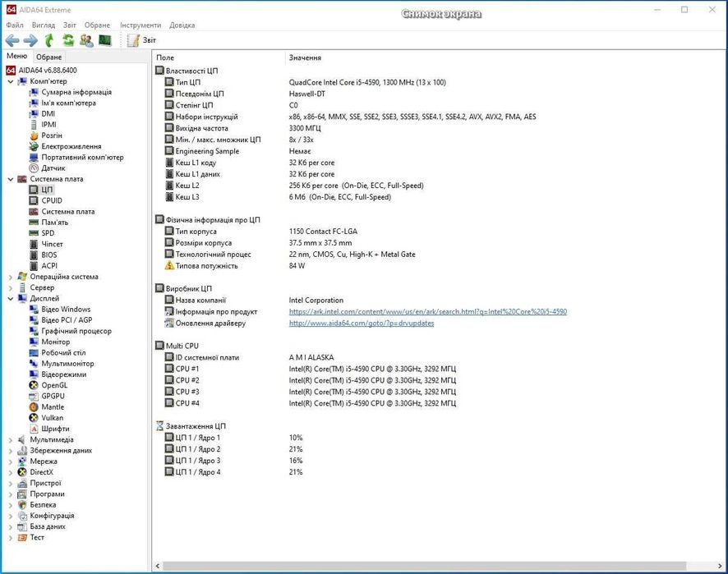Open the Звіт menu in the menu bar
This screenshot has height=574, width=728.
pyautogui.click(x=70, y=25)
